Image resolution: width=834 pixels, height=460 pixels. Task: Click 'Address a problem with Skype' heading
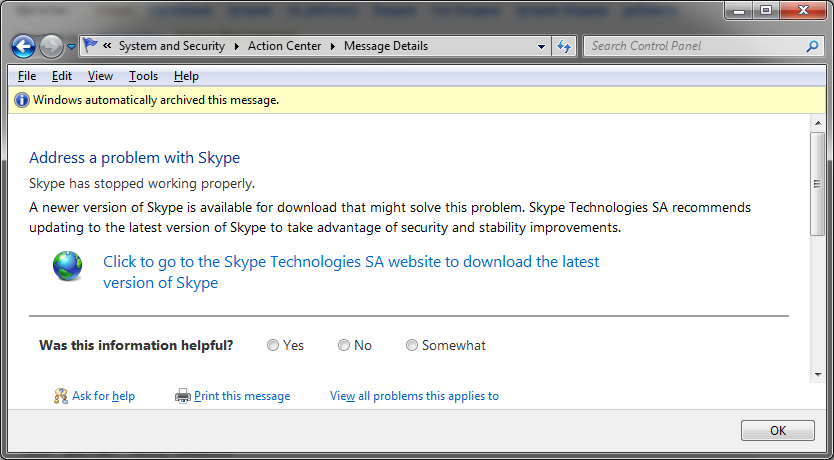coord(135,157)
